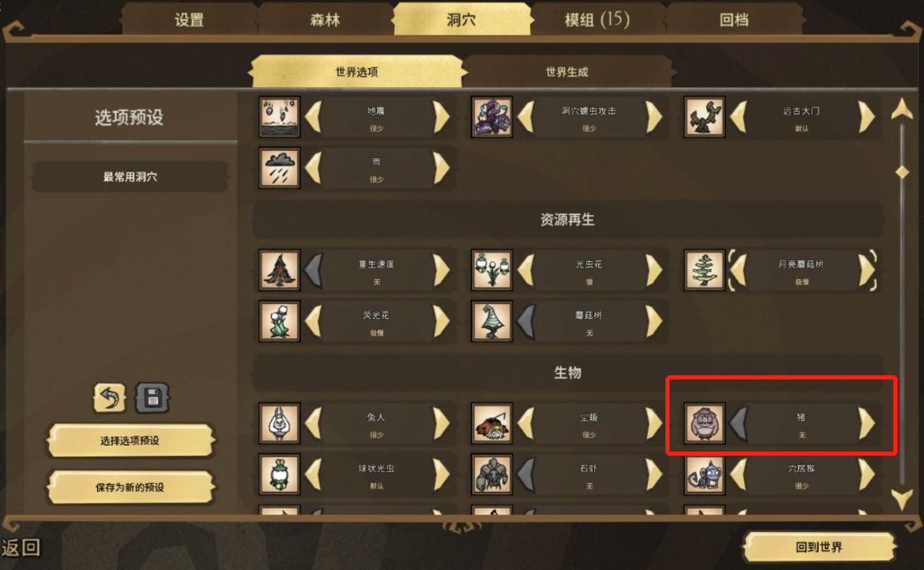This screenshot has width=924, height=570.
Task: Click the cave worm attack icon
Action: 491,117
